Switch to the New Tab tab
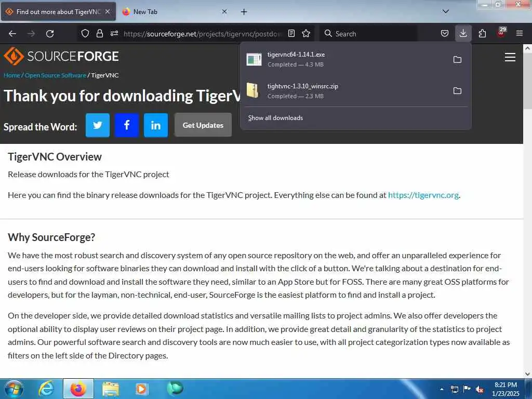 [175, 11]
